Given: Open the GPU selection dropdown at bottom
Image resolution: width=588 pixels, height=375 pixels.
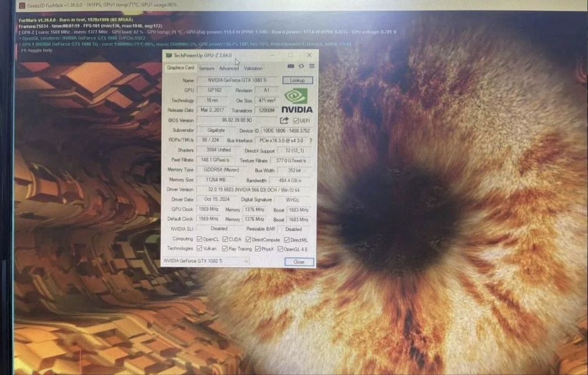Looking at the screenshot, I should coord(206,261).
